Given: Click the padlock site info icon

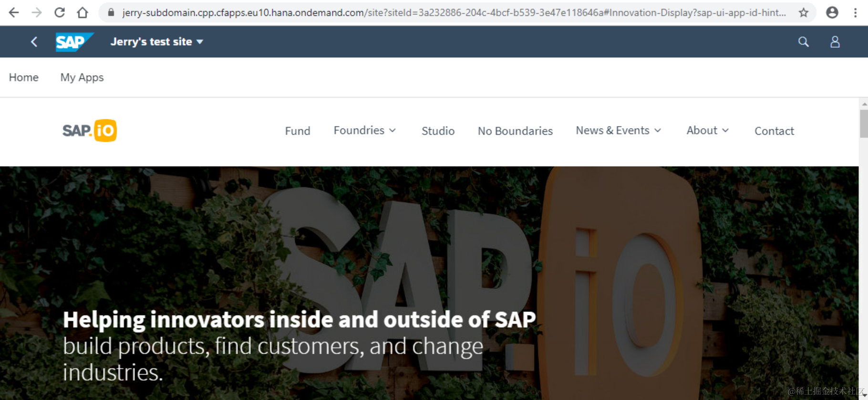Looking at the screenshot, I should click(111, 12).
